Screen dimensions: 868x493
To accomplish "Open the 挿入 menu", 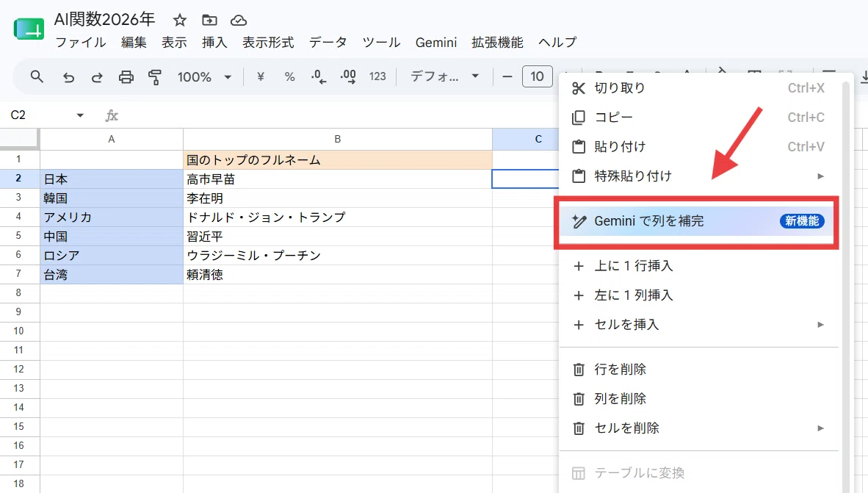I will click(x=214, y=43).
